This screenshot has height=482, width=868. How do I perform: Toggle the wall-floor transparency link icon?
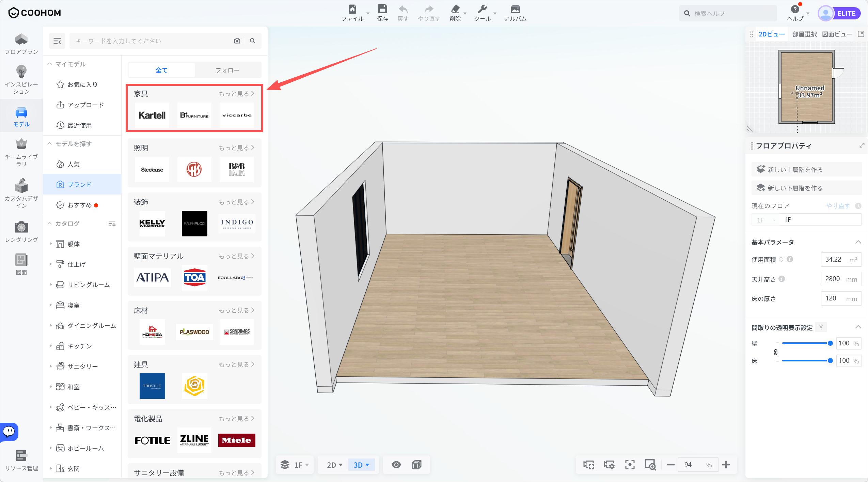coord(776,352)
